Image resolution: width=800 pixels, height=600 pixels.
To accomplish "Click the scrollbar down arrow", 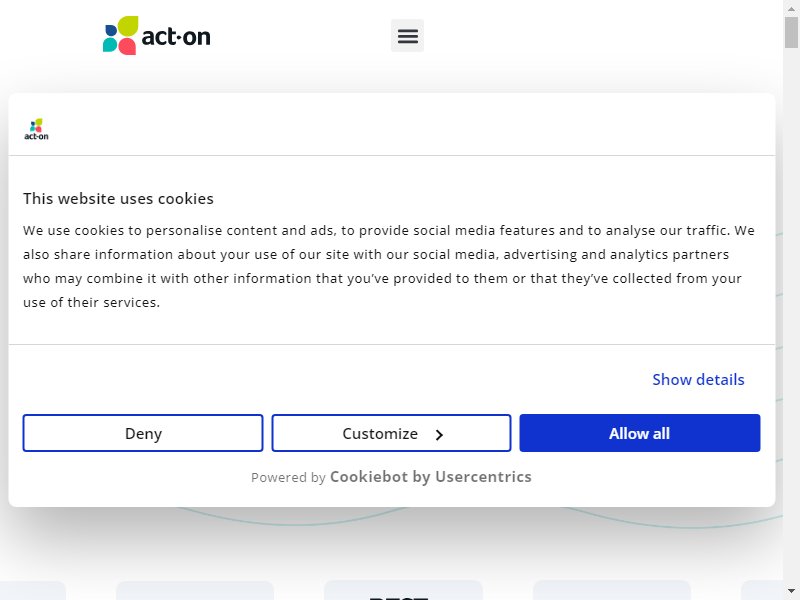I will click(x=791, y=591).
